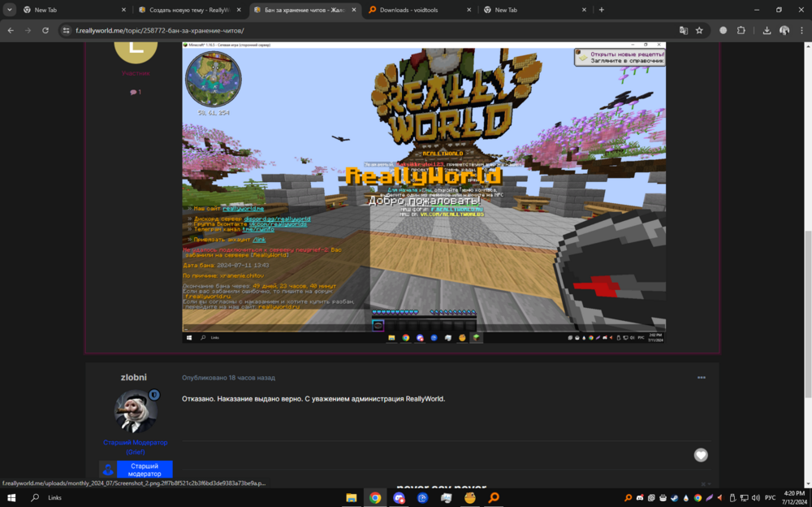The width and height of the screenshot is (812, 507).
Task: Click the Windows Start button
Action: 11,498
